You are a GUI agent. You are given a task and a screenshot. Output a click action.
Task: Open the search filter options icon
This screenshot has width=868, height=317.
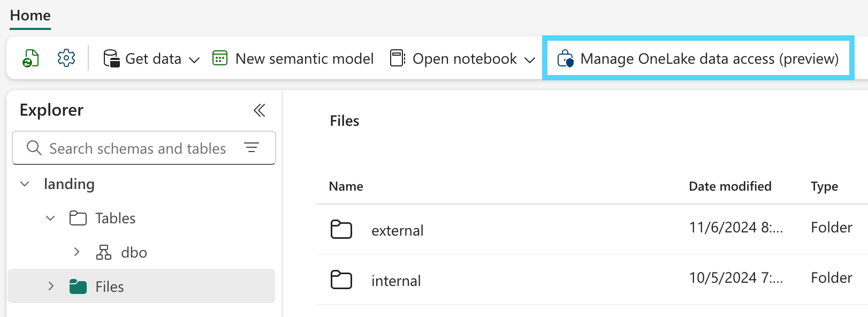252,148
